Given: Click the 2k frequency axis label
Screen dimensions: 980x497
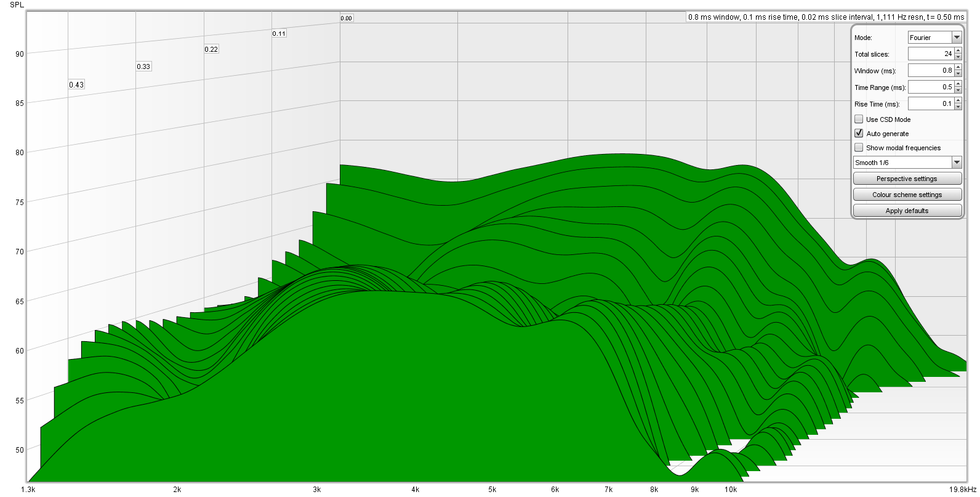Looking at the screenshot, I should 177,490.
